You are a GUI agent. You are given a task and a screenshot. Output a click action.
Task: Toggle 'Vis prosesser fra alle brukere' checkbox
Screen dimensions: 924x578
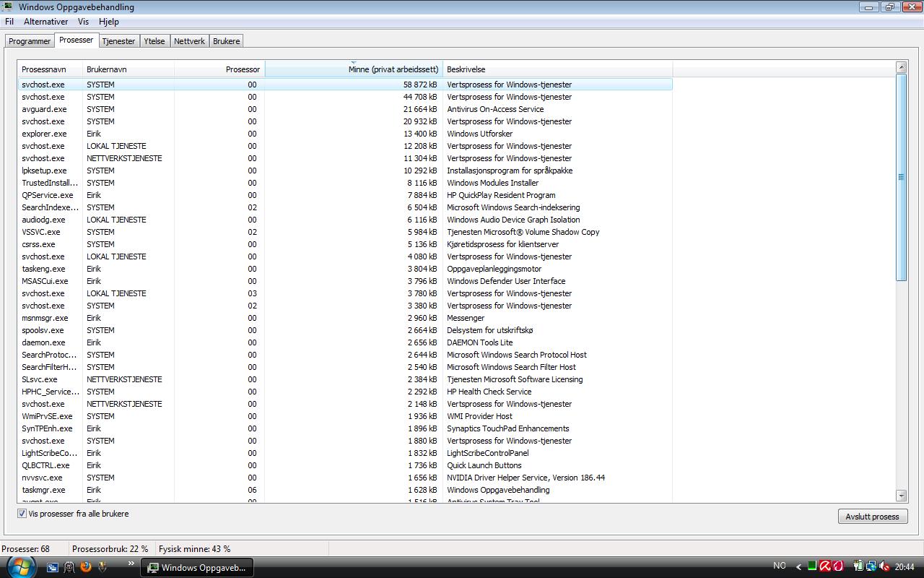(x=22, y=514)
